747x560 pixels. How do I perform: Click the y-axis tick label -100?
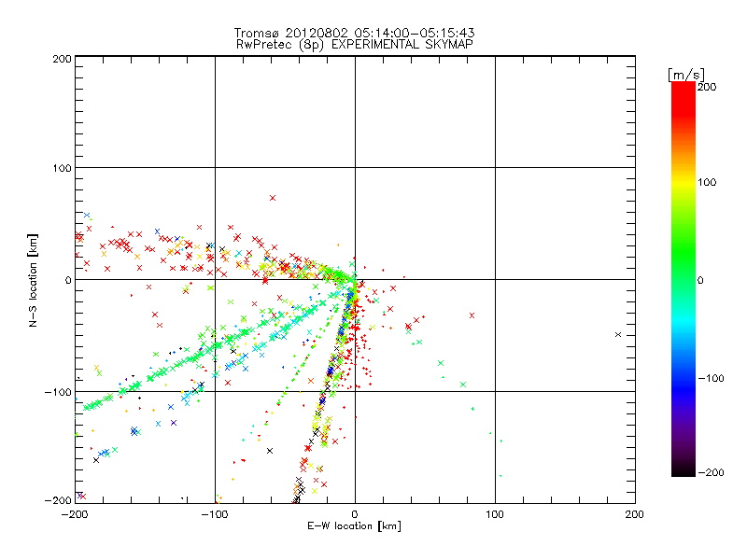[58, 392]
